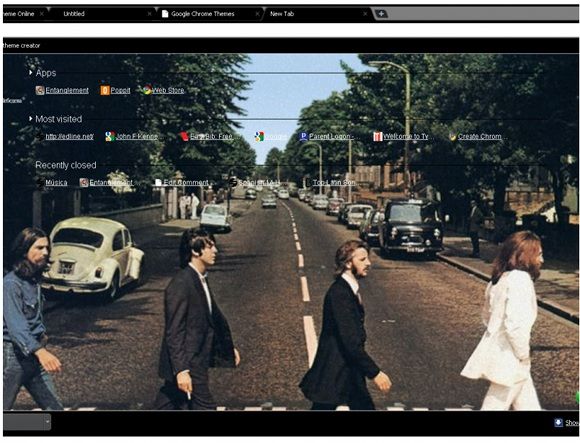Open the download item dropdown arrow
Viewport: 580px width, 443px height.
47,421
